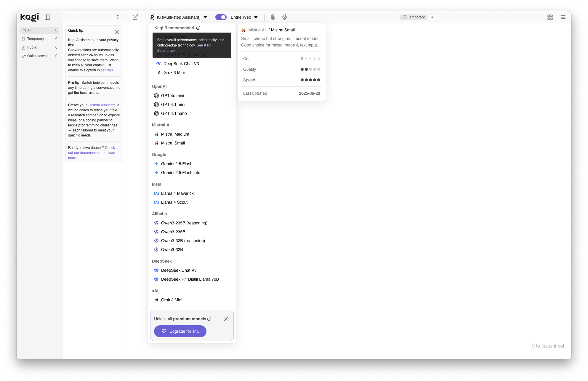Close the Quick tip panel

coord(117,32)
